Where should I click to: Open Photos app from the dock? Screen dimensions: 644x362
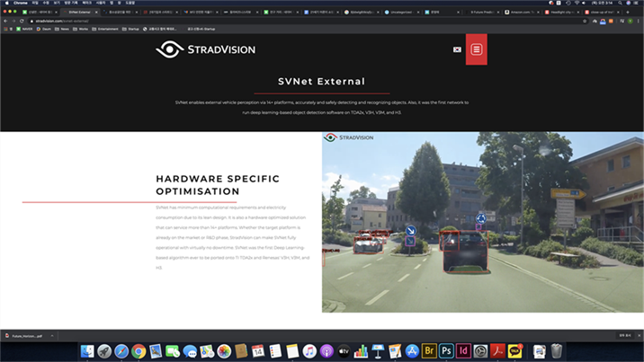tap(224, 351)
